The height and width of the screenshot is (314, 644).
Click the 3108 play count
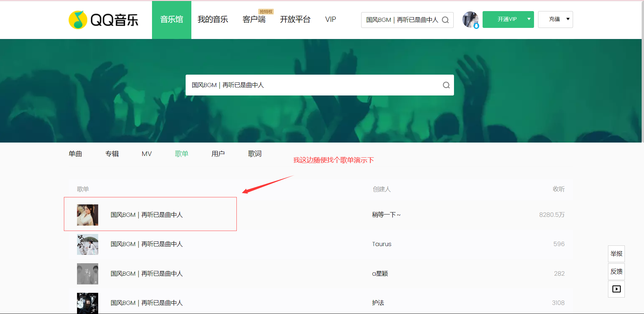558,303
